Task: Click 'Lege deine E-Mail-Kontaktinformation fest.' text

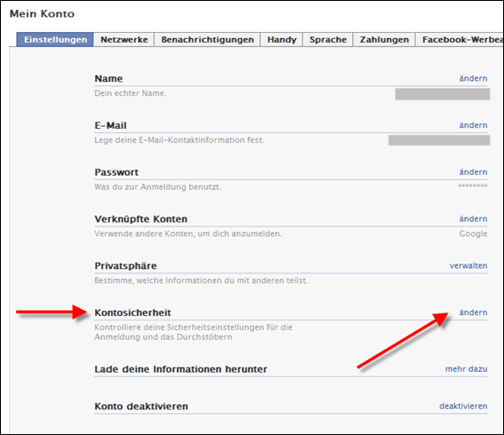Action: [x=179, y=140]
